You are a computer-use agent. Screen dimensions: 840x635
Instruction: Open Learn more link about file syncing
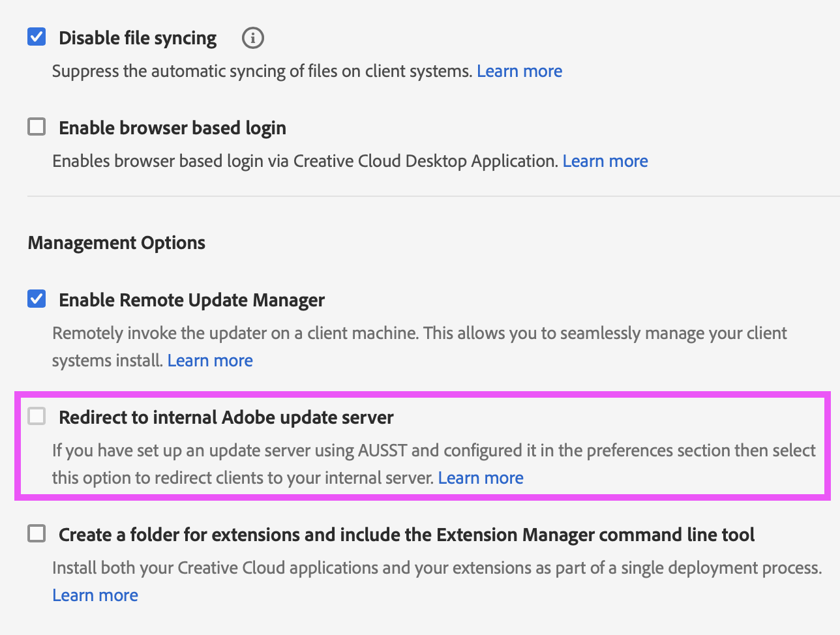[519, 71]
